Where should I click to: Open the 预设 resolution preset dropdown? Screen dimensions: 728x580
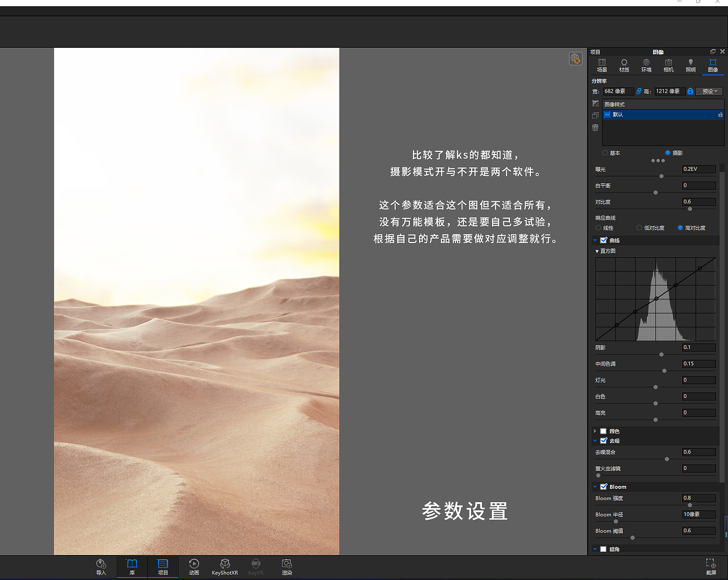click(x=709, y=91)
